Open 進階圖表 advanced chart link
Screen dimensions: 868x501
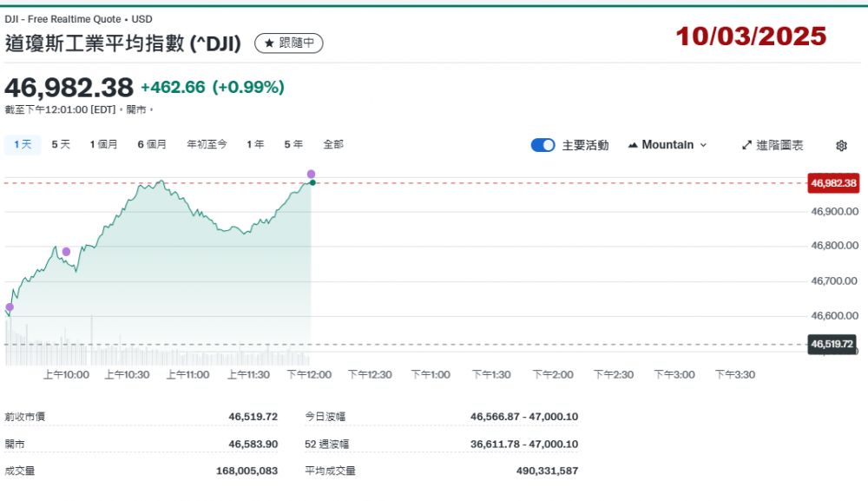coord(773,145)
